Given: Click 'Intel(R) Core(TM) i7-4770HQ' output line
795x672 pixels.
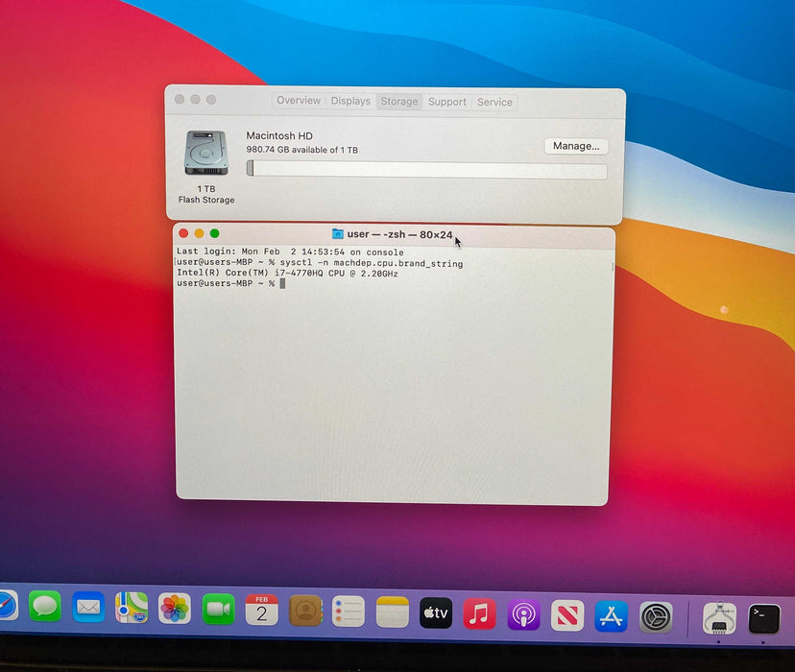Looking at the screenshot, I should click(287, 274).
